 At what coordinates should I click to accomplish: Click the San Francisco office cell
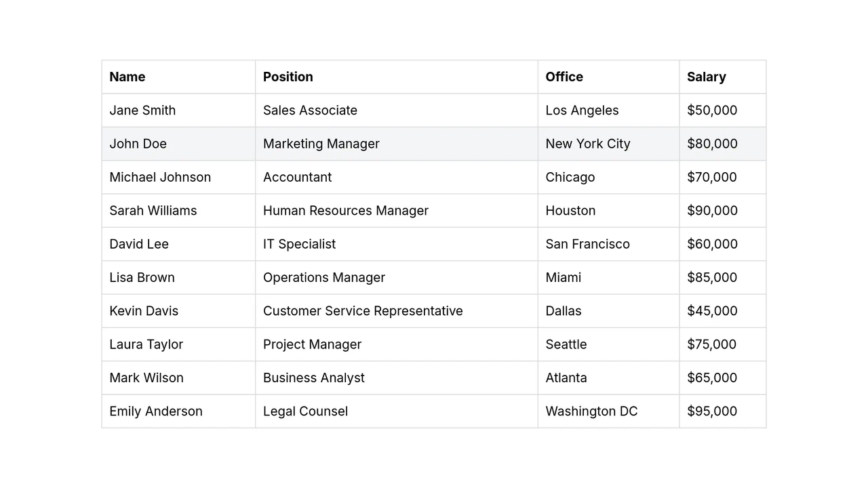[x=609, y=244]
